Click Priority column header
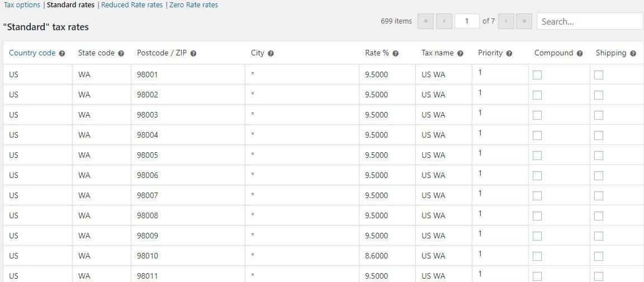Image resolution: width=644 pixels, height=282 pixels. click(x=490, y=53)
